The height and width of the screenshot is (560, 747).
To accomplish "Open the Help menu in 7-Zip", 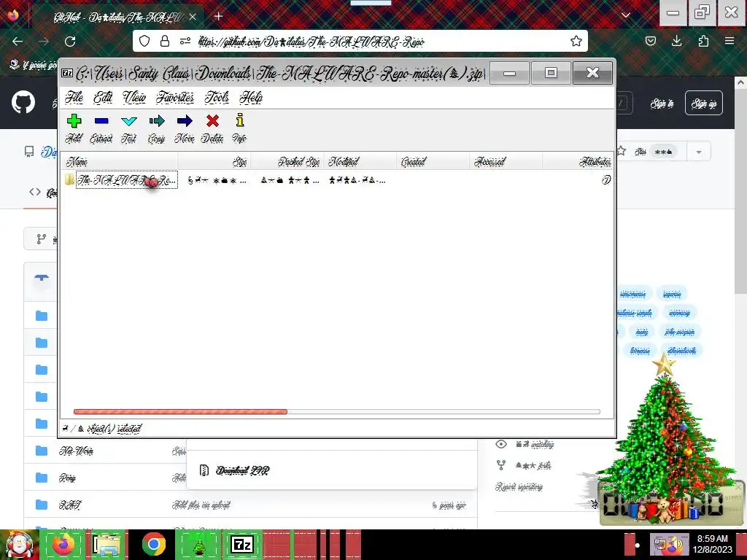I will point(251,97).
